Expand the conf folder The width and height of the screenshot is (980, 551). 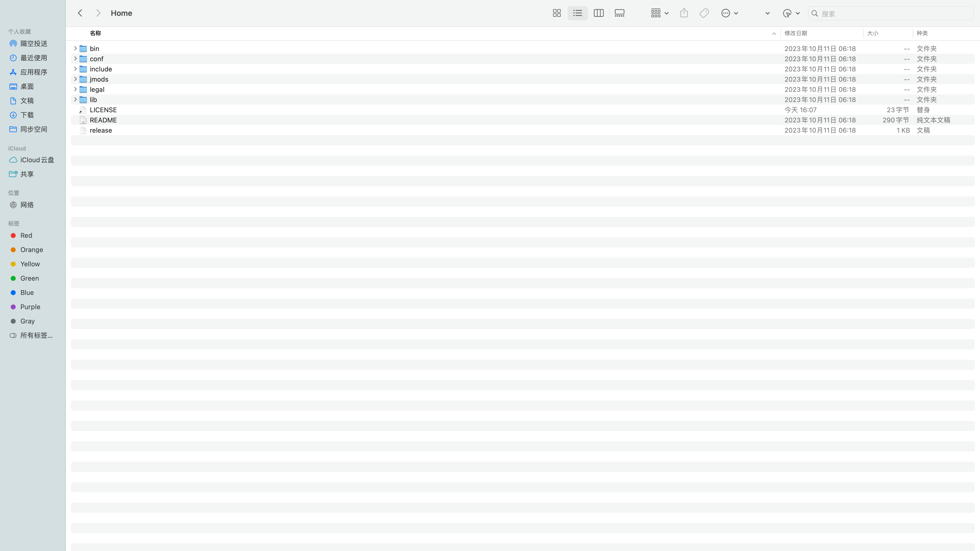(x=75, y=59)
